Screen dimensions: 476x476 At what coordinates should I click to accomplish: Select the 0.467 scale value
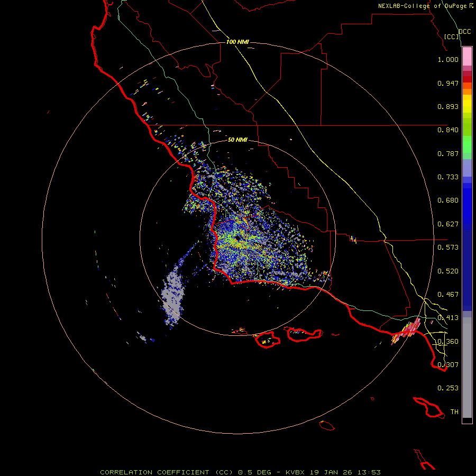click(x=448, y=295)
